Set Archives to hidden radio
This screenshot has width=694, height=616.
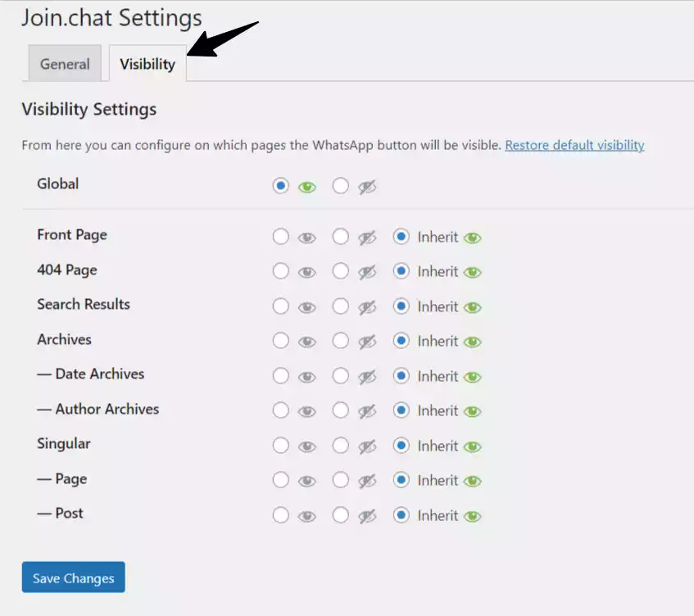340,341
